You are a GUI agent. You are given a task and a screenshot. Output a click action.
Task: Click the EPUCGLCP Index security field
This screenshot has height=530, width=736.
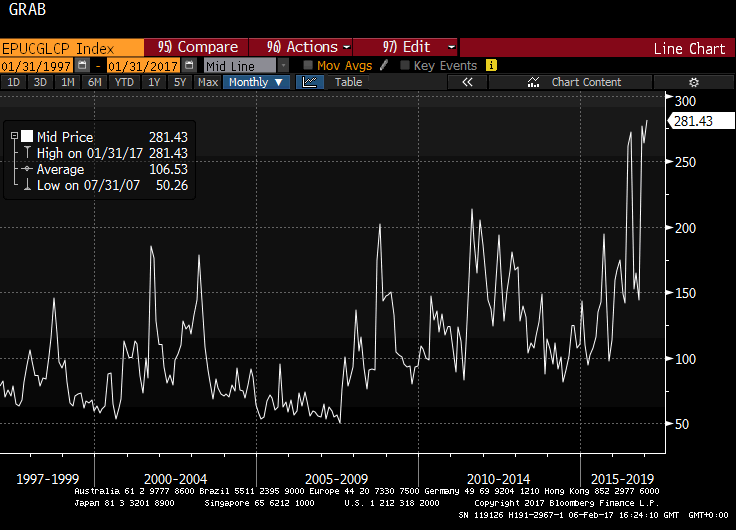pyautogui.click(x=72, y=48)
